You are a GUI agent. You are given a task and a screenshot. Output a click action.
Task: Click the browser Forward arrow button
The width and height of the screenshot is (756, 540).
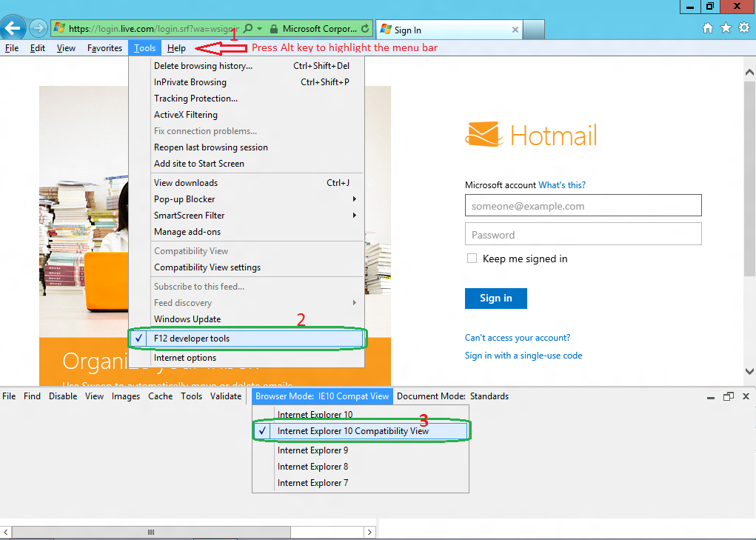click(x=39, y=28)
